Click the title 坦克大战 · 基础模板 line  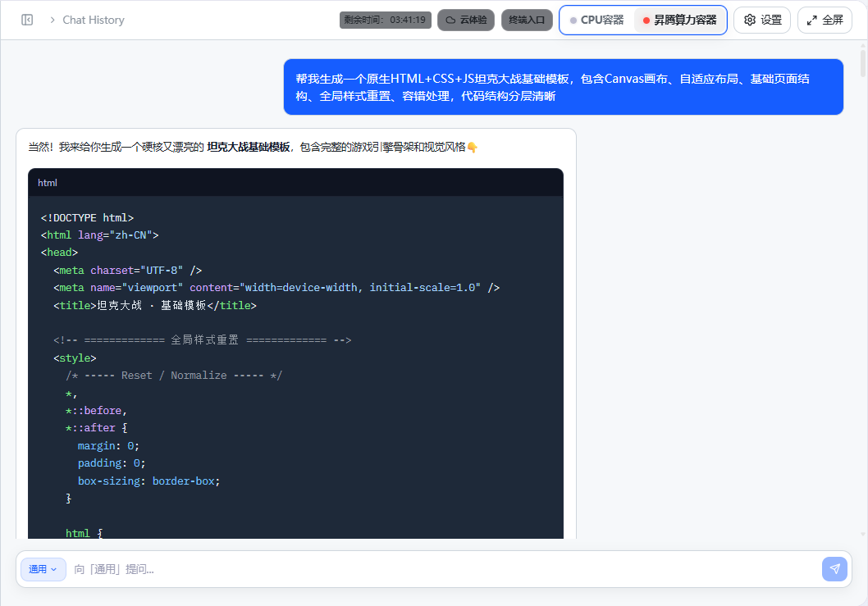(x=155, y=306)
